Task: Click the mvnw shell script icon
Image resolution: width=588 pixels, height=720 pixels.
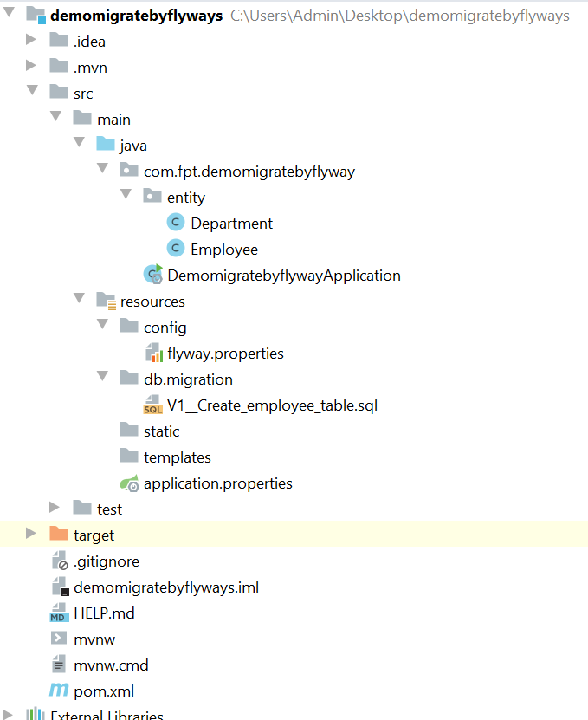Action: click(59, 638)
